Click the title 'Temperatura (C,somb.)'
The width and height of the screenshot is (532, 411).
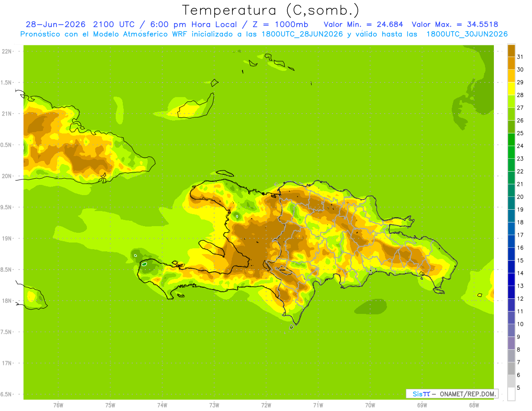point(271,10)
